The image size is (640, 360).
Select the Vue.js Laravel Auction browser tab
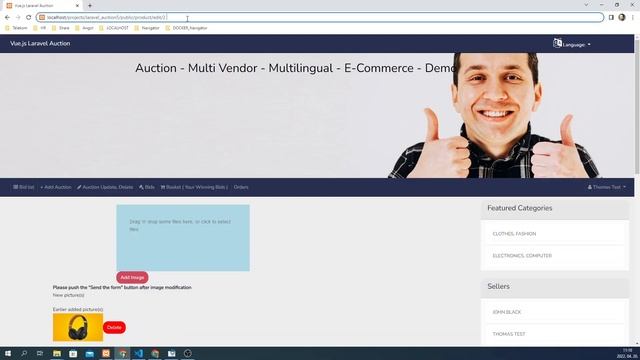[x=41, y=6]
